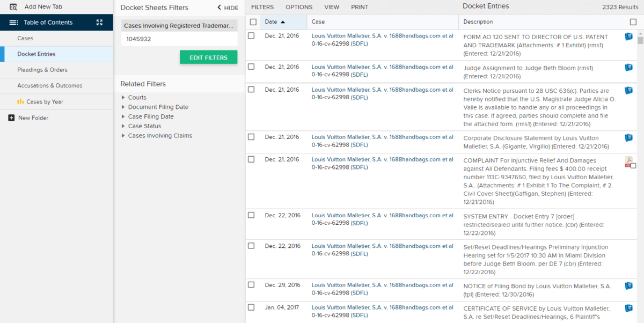
Task: Click the flag icon on the NOTICE of Filing Bond entry
Action: (x=628, y=285)
